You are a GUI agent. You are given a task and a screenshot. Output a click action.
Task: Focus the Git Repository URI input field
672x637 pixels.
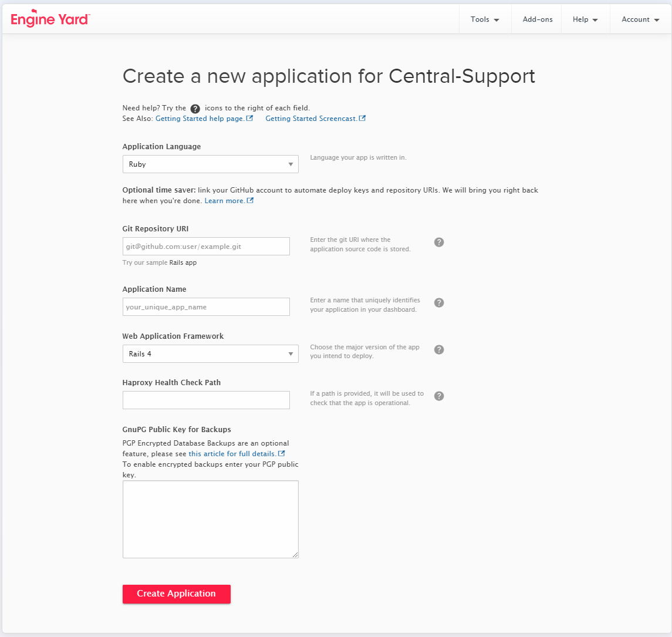pyautogui.click(x=206, y=247)
